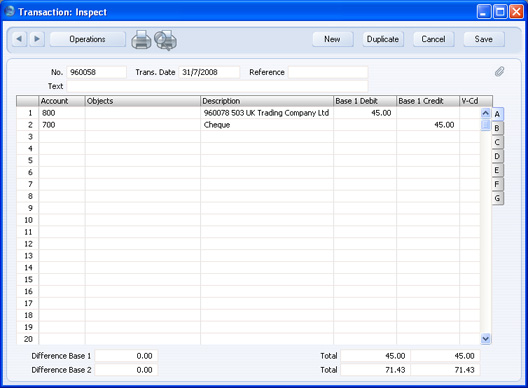
Task: Click the Description column header
Action: coord(267,101)
